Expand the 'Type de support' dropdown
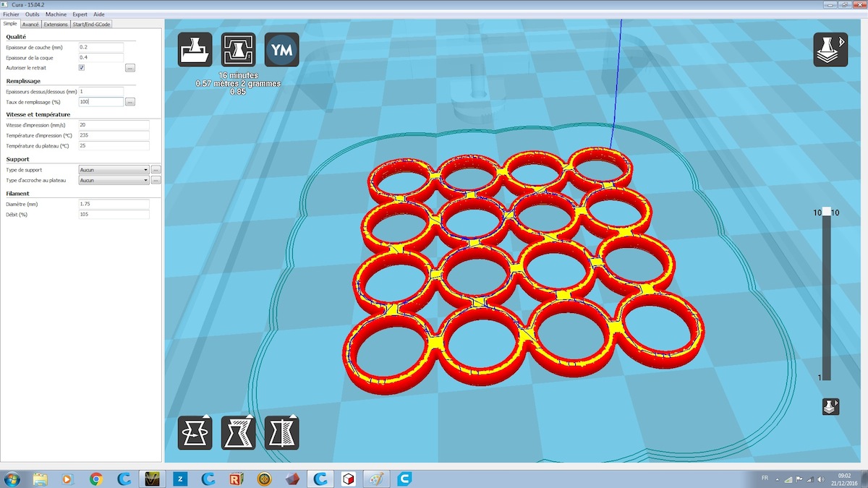 pos(114,170)
